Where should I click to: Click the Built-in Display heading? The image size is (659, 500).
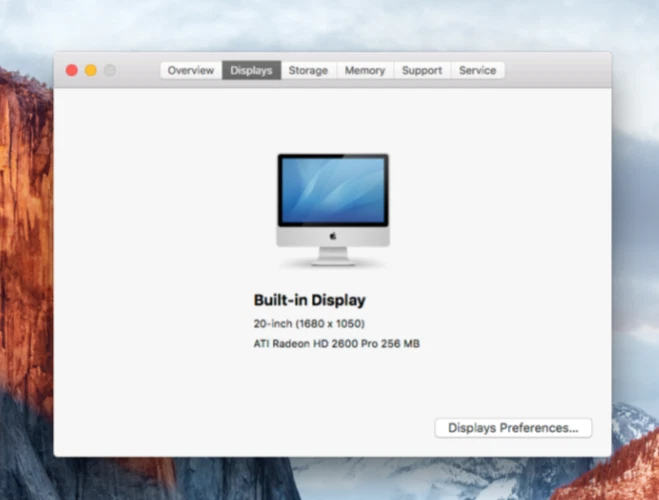(310, 300)
